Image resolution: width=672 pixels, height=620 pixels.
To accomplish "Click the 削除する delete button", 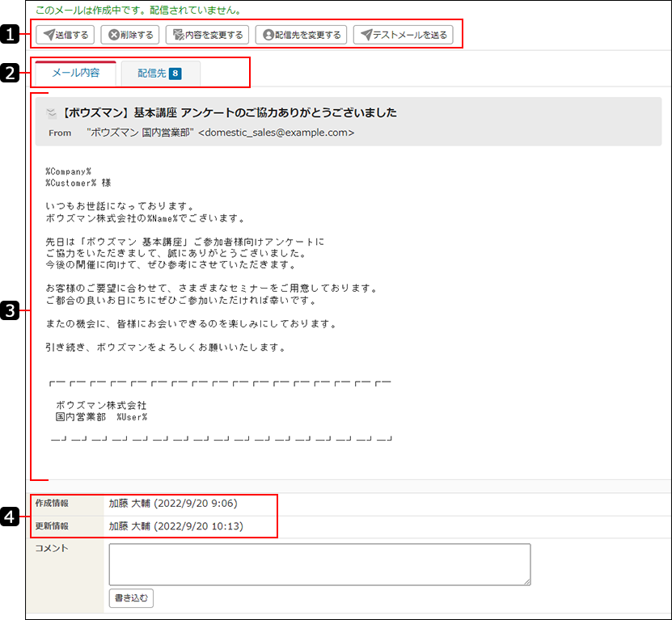I will [x=130, y=35].
